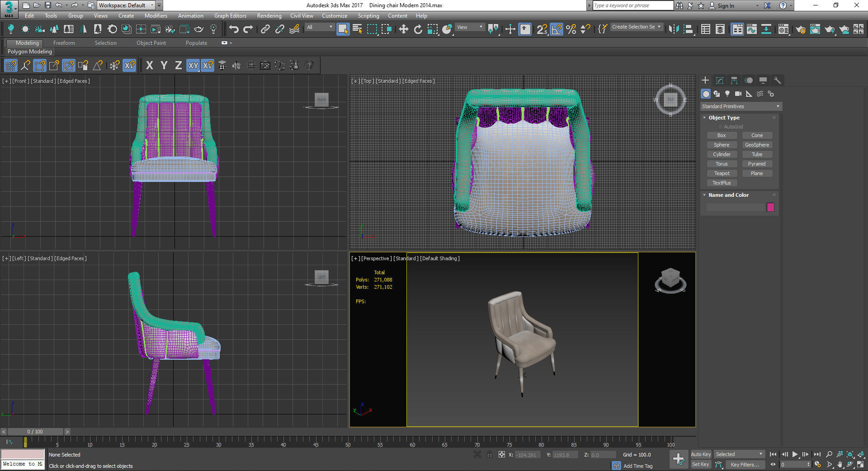Viewport: 868px width, 471px height.
Task: Click the Select and Link chain icon
Action: [x=265, y=29]
